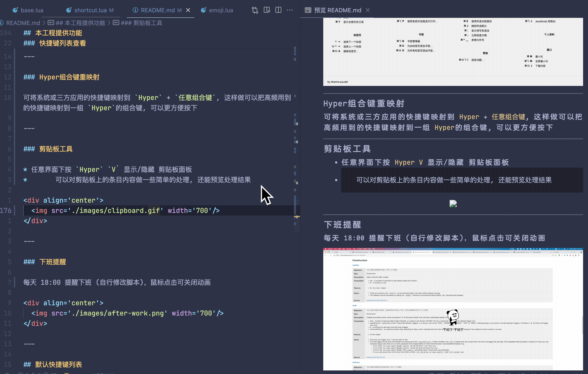Close the README.md editor tab
Viewport: 588px width, 374px height.
coord(188,10)
